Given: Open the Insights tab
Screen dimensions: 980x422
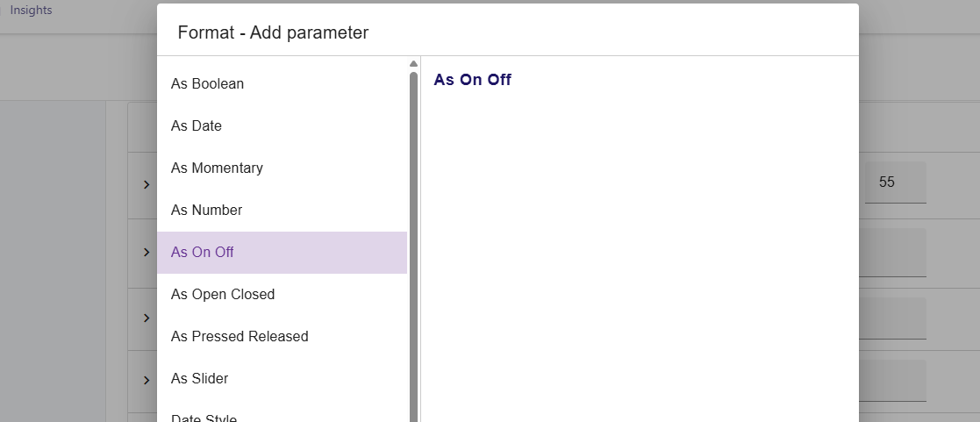Looking at the screenshot, I should click(31, 11).
